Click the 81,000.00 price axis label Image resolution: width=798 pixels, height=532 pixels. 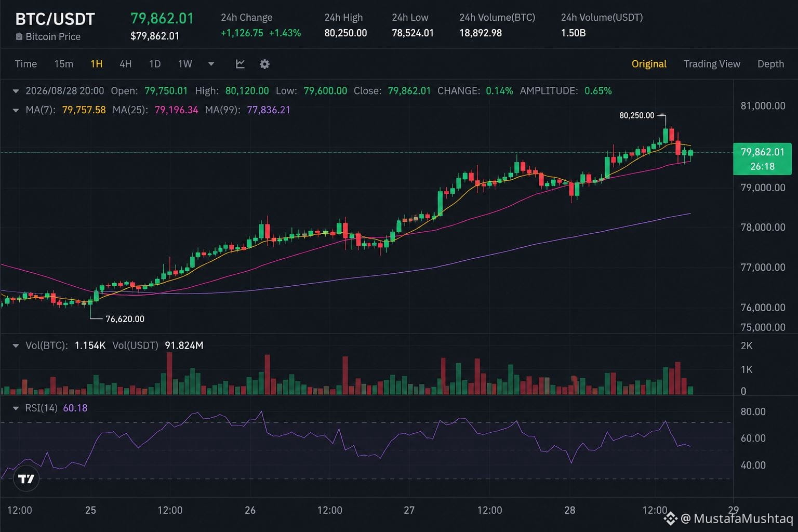point(763,106)
